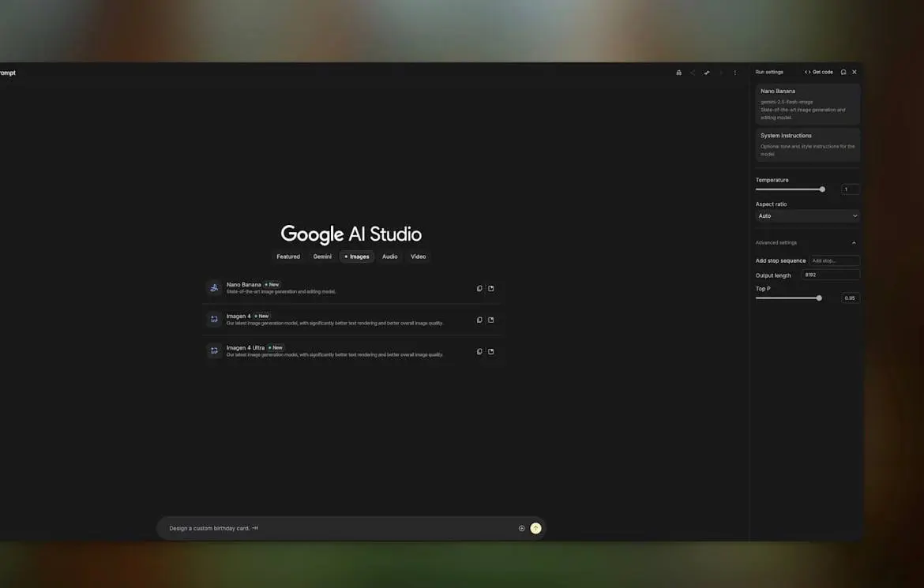
Task: Collapse the Advanced settings section
Action: click(853, 243)
